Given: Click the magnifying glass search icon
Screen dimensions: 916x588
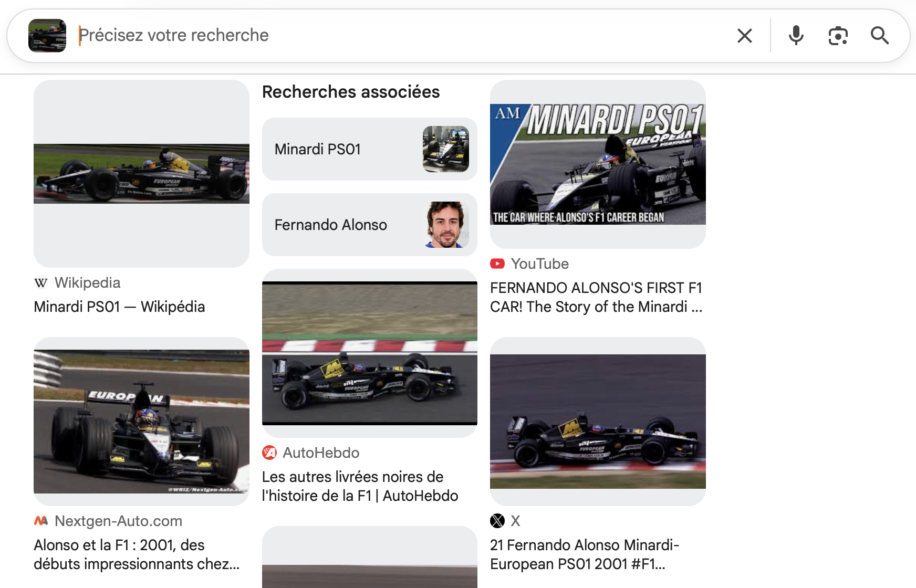Looking at the screenshot, I should (x=879, y=36).
